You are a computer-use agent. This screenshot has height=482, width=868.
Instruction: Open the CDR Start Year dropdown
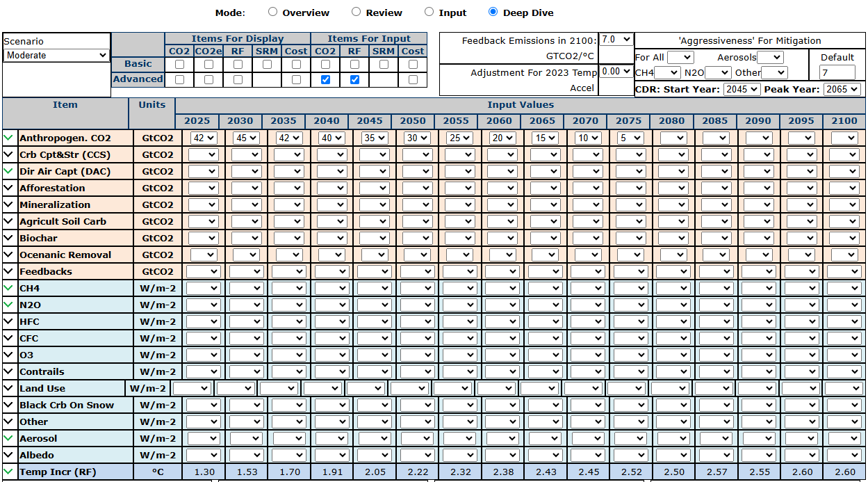[742, 90]
